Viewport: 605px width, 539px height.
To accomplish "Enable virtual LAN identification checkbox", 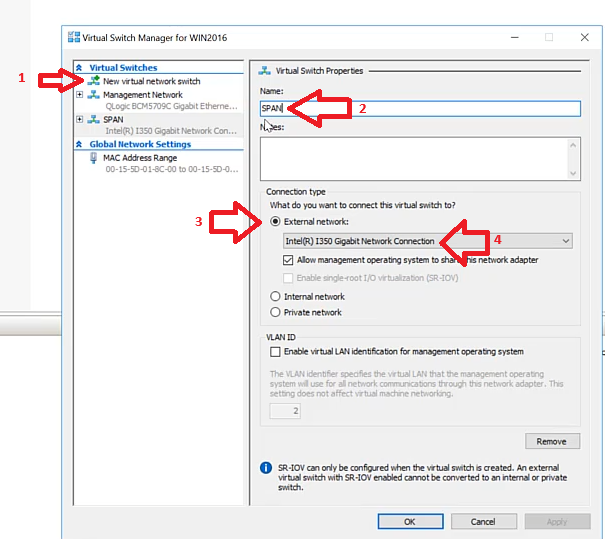I will point(275,351).
